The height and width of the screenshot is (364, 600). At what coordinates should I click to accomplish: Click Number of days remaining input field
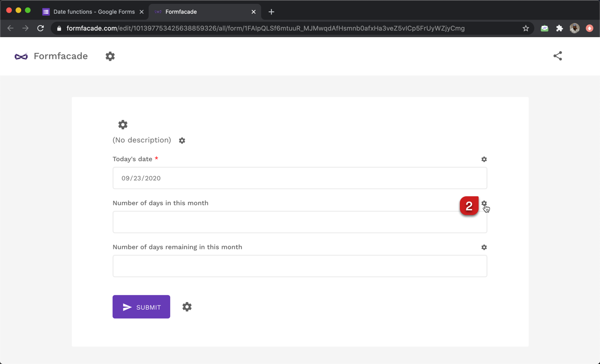pyautogui.click(x=300, y=266)
